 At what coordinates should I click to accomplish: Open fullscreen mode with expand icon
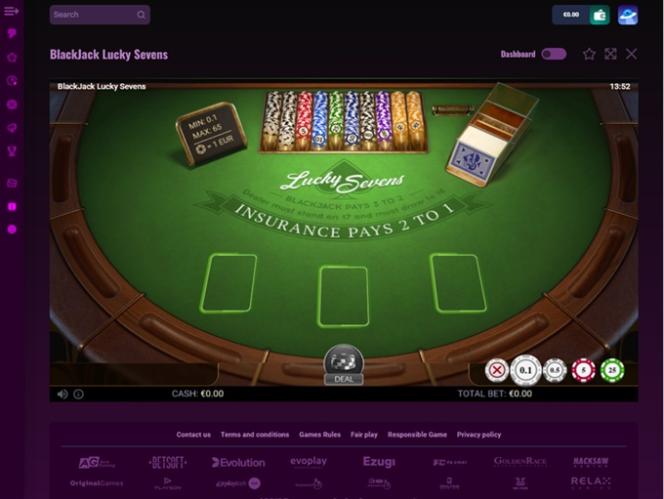click(610, 54)
